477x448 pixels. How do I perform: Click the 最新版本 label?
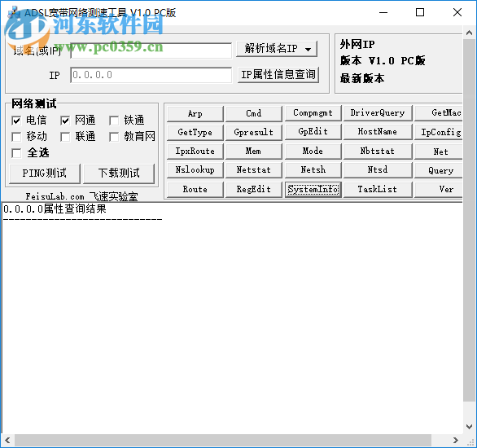(x=362, y=78)
